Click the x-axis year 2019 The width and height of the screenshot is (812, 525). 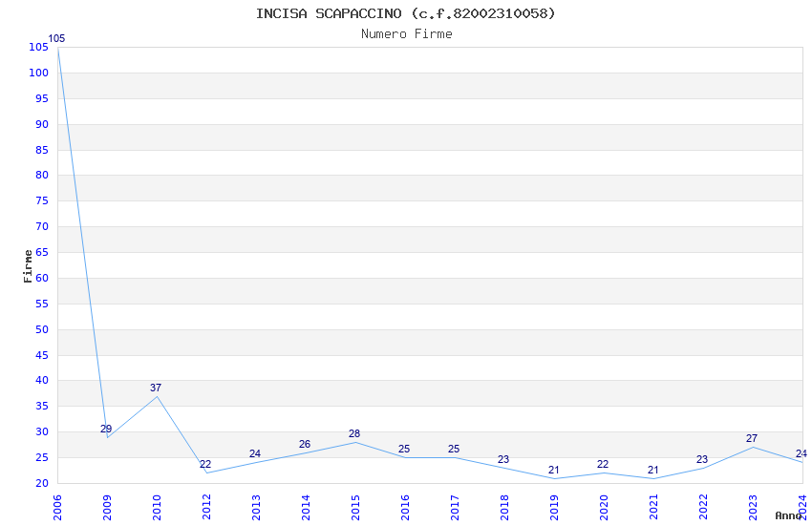554,508
